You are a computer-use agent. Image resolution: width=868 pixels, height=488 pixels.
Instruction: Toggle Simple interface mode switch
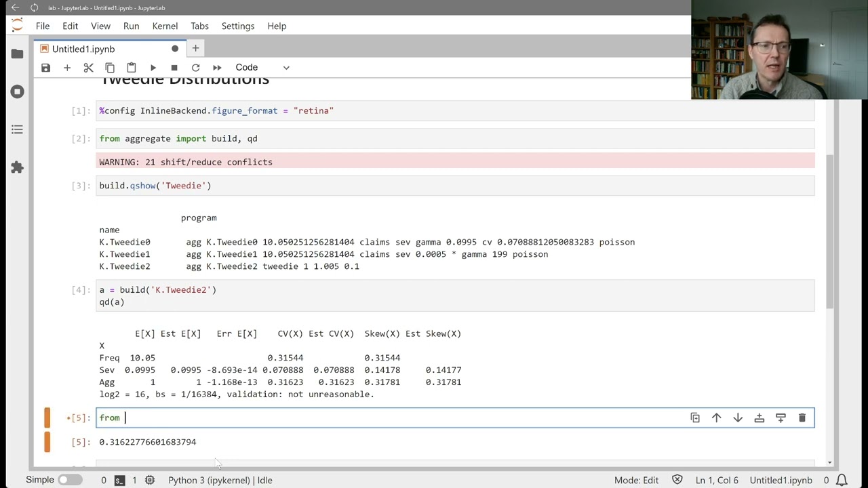tap(69, 480)
